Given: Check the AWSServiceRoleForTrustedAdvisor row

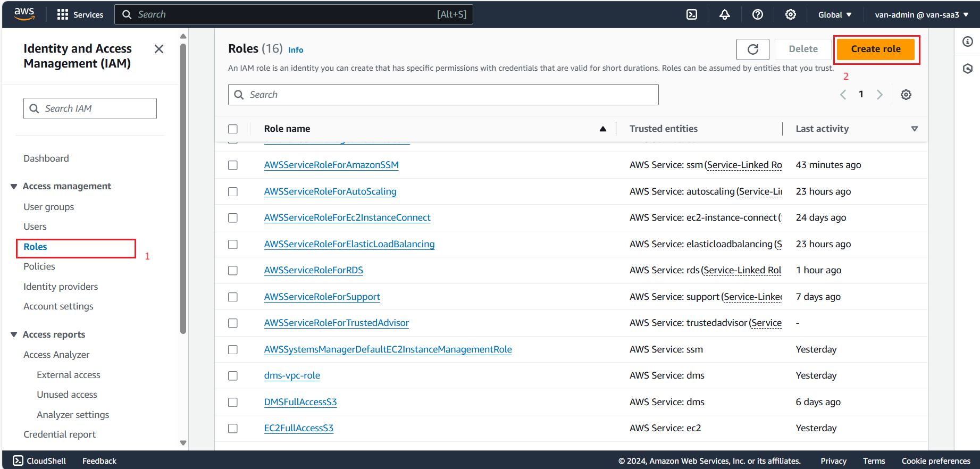Looking at the screenshot, I should tap(233, 323).
